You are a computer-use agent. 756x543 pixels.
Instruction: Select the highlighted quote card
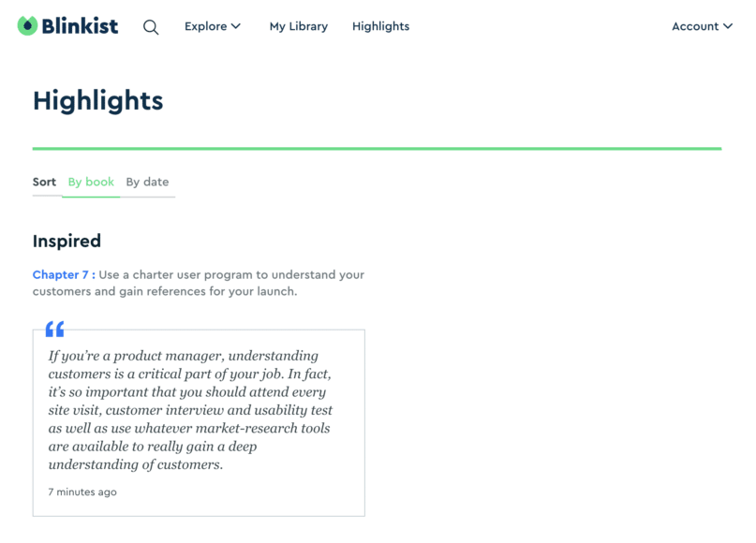click(199, 421)
